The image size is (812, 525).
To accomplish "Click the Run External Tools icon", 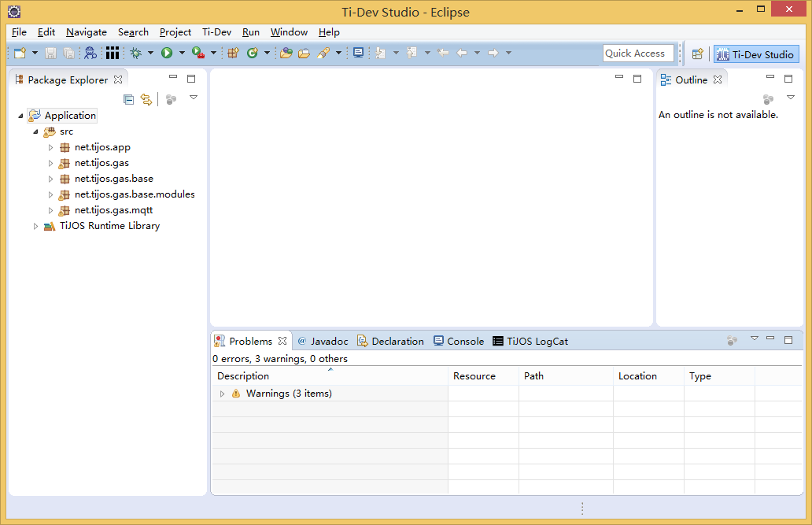I will tap(197, 53).
